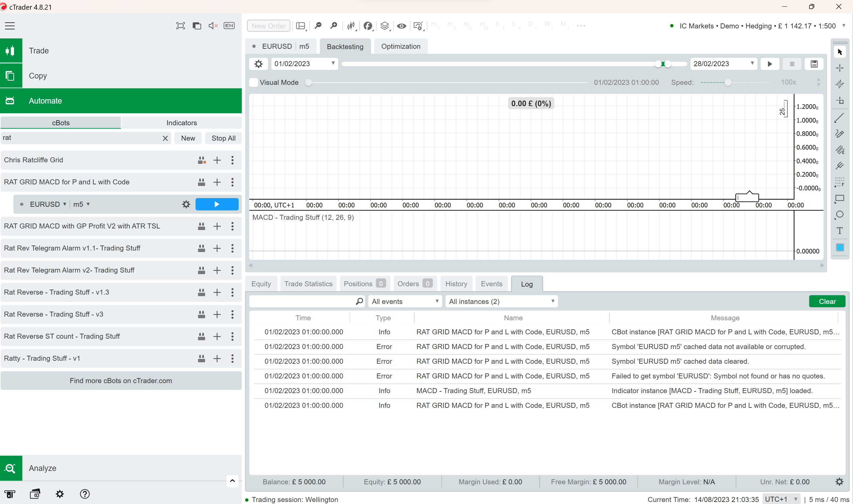Open the chart type candlestick icon
The height and width of the screenshot is (504, 853).
point(351,26)
